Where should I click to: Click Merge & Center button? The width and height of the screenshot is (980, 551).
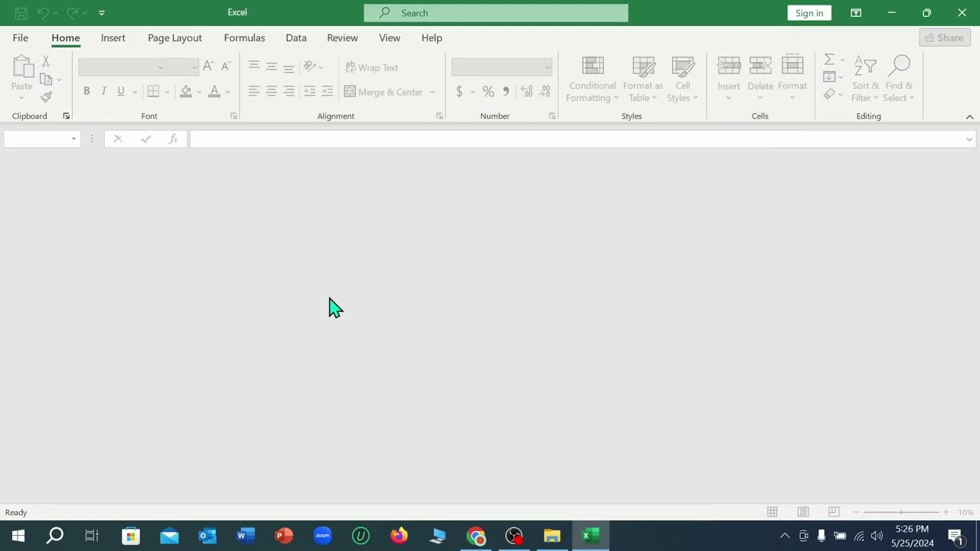pyautogui.click(x=384, y=92)
